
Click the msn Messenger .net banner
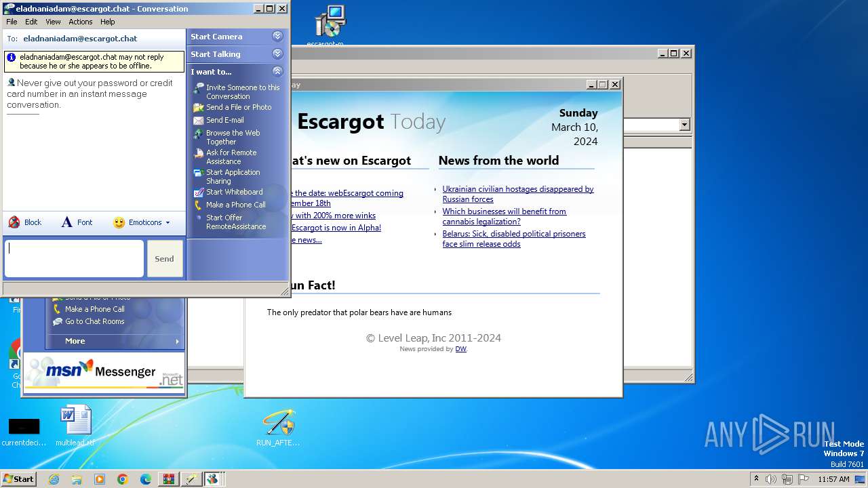104,372
